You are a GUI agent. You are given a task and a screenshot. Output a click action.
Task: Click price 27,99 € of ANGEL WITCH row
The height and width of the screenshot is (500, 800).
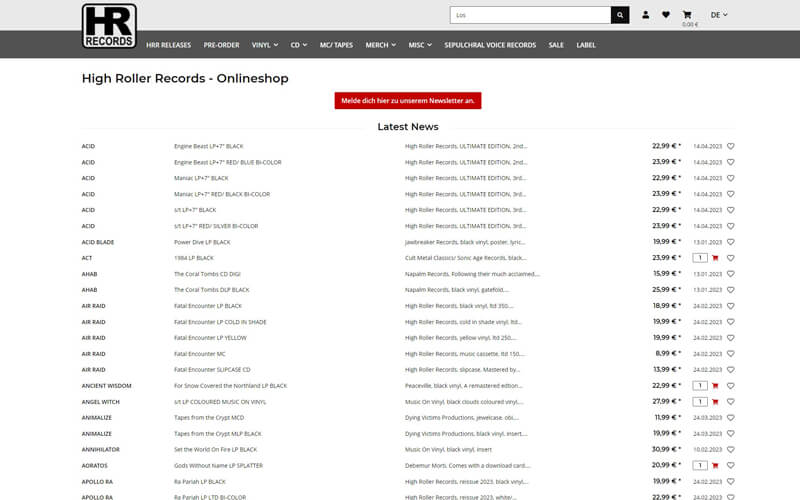(x=666, y=401)
